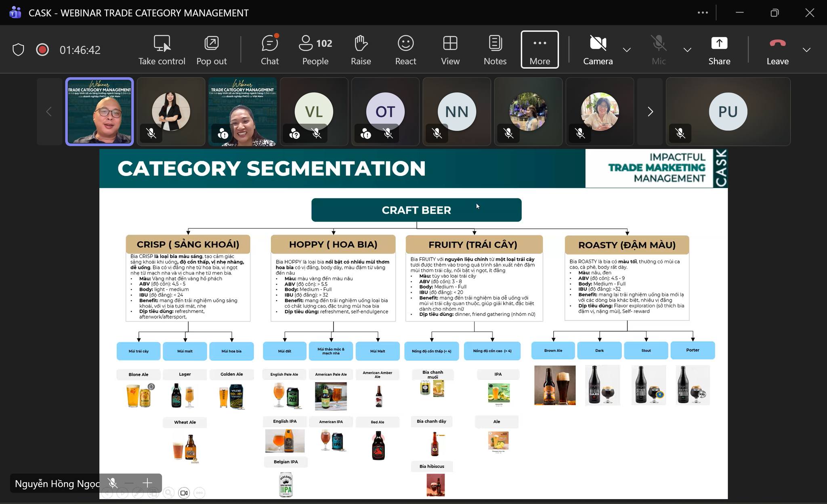827x504 pixels.
Task: Open the People participant list
Action: point(315,50)
